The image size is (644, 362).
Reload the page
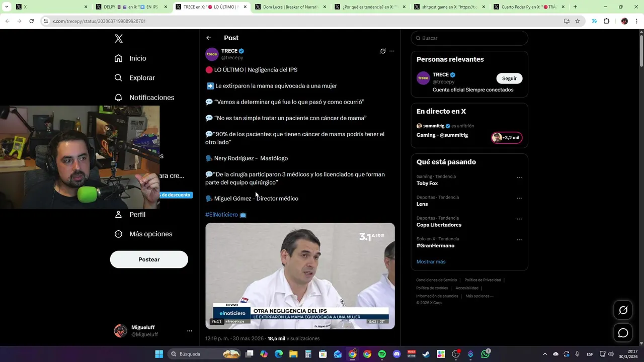click(x=31, y=21)
